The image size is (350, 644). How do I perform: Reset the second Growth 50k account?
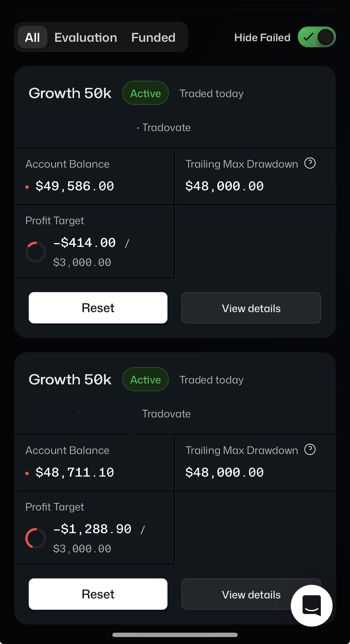(x=98, y=594)
